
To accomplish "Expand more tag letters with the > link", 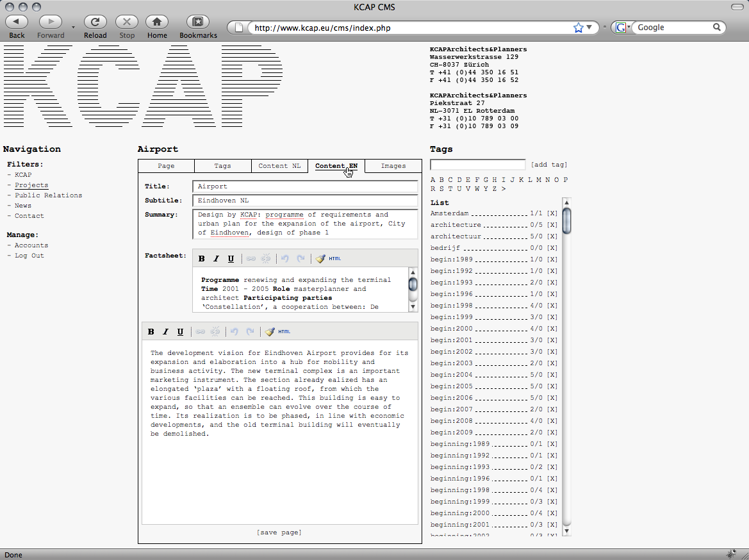I will pyautogui.click(x=504, y=189).
